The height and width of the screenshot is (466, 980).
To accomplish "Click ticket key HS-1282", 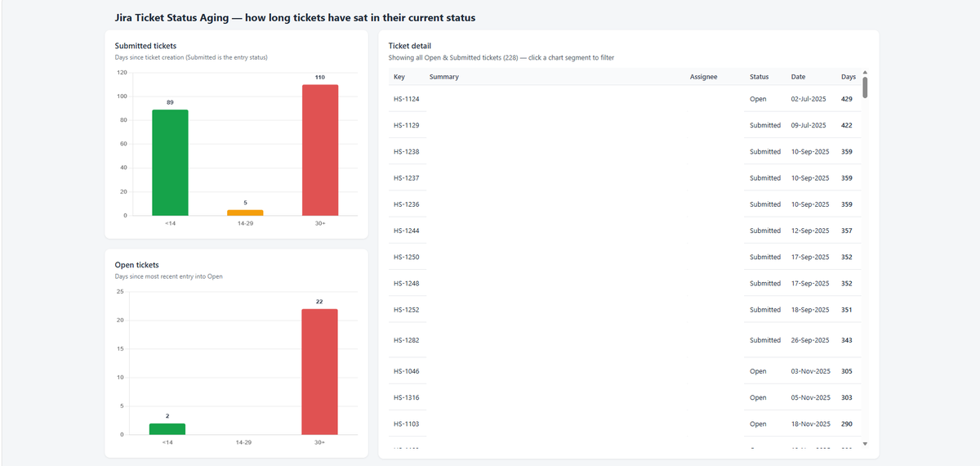I will tap(406, 340).
